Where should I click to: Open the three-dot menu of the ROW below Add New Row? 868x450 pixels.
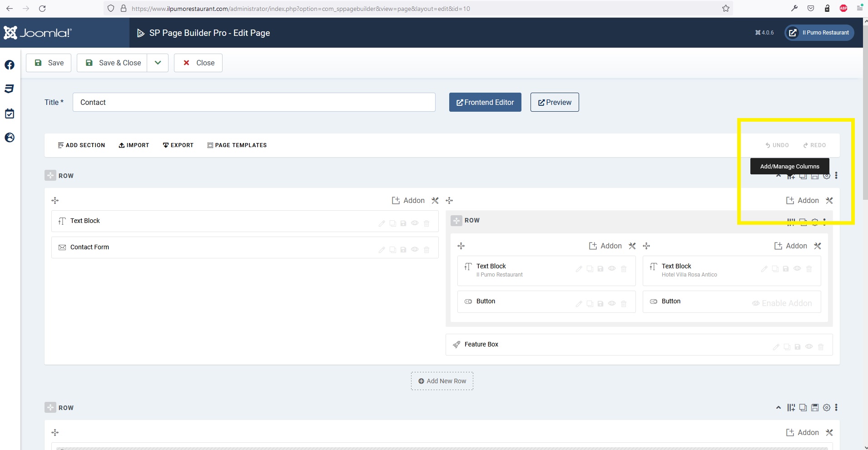pyautogui.click(x=836, y=407)
